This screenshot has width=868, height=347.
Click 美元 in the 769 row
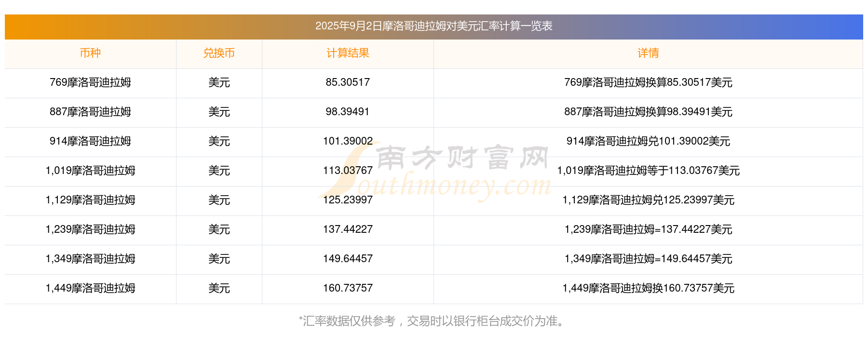tap(219, 82)
